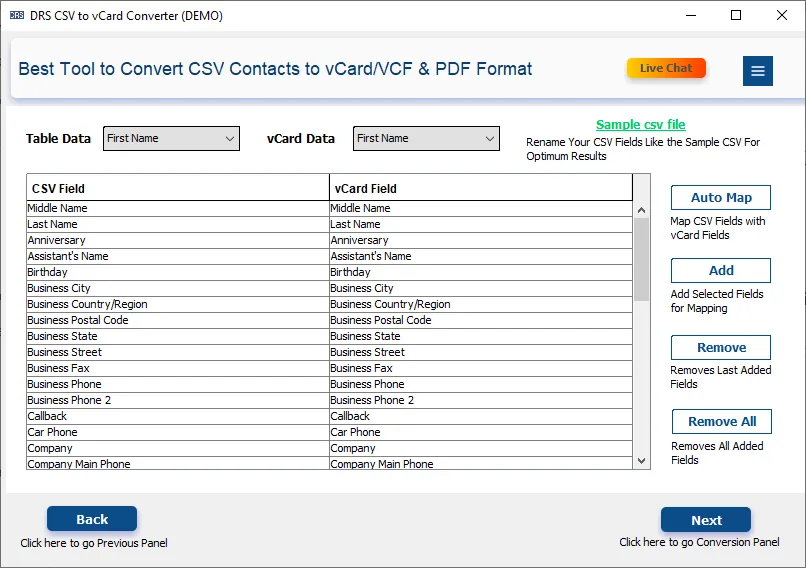Select CSV field row Birthday
This screenshot has width=806, height=568.
tap(178, 272)
